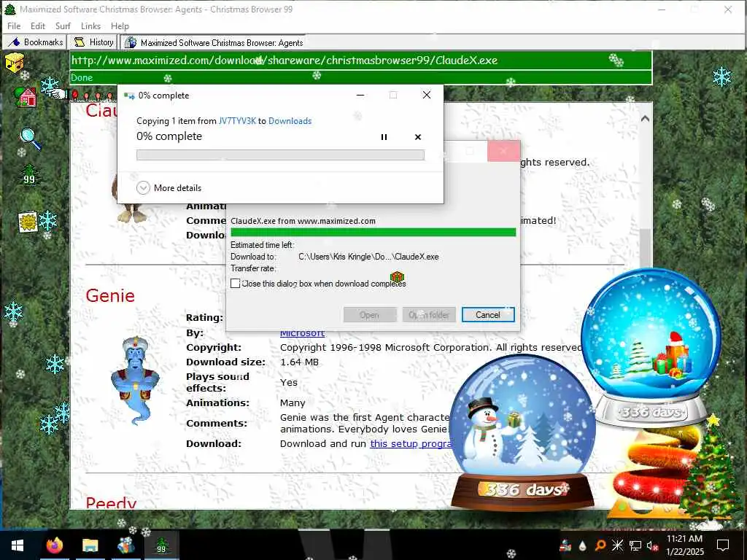Click the sidebar Christmas tree 99 icon
Screen dimensions: 747x560
[x=29, y=175]
